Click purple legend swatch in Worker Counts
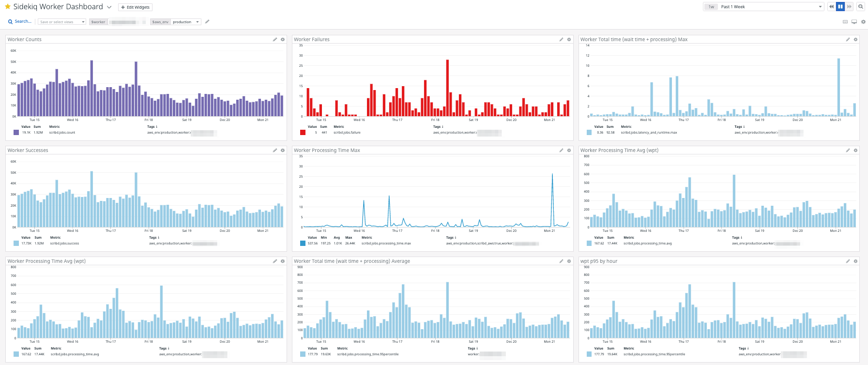This screenshot has width=868, height=365. pos(16,133)
